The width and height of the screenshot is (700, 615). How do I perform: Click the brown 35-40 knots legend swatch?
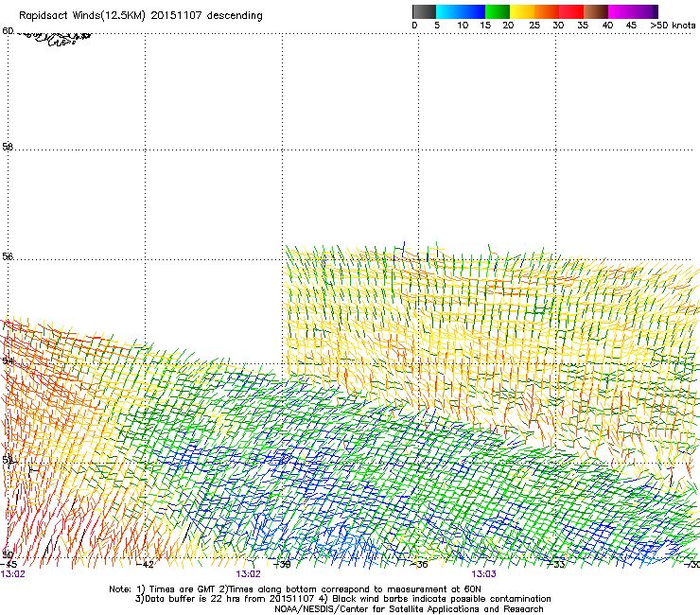click(x=596, y=11)
